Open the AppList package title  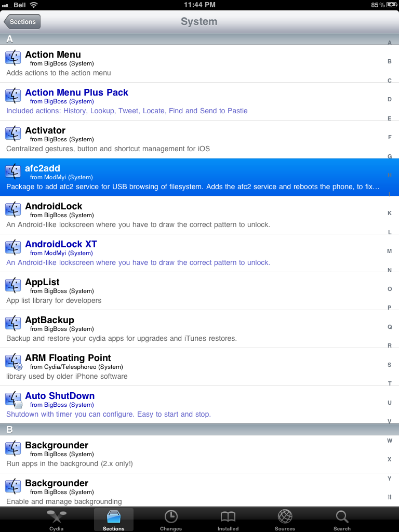click(x=42, y=282)
